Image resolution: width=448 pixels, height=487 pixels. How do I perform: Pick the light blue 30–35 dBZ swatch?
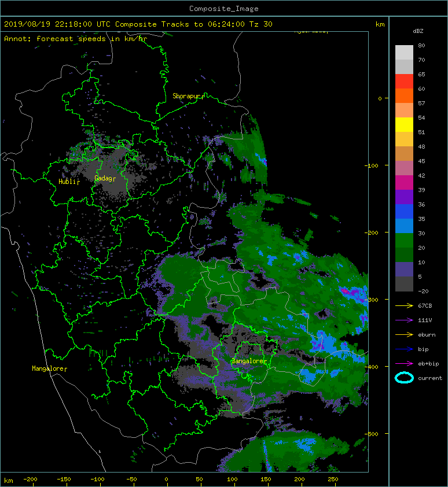pos(404,226)
